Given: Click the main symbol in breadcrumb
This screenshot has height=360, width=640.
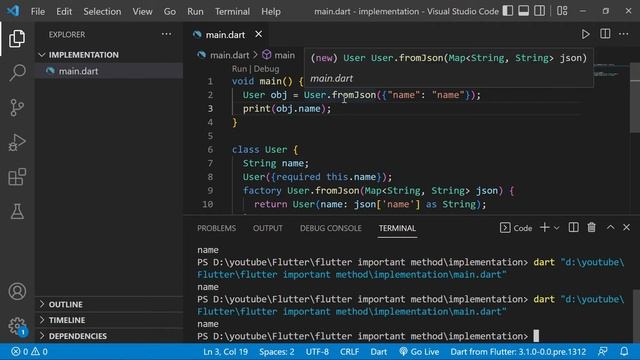Looking at the screenshot, I should [x=284, y=55].
